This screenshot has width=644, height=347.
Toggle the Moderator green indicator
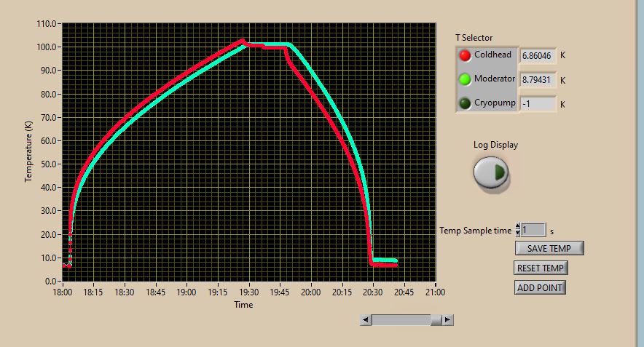(465, 79)
